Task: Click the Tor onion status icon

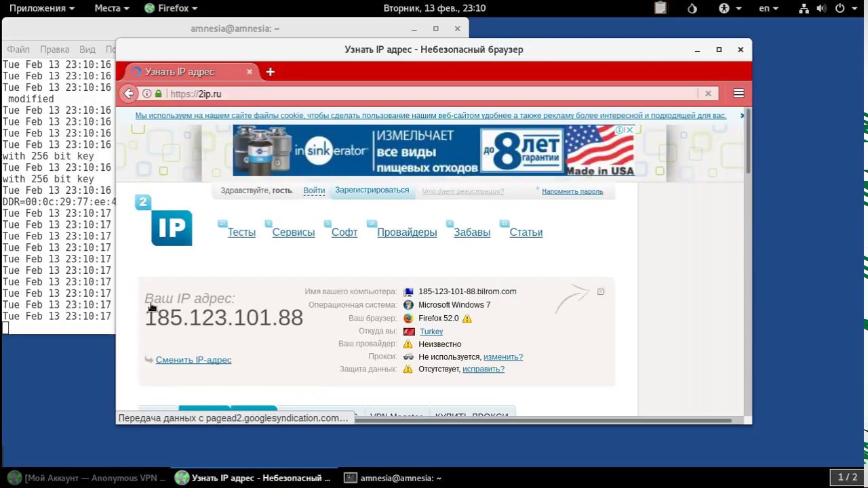Action: pyautogui.click(x=692, y=8)
